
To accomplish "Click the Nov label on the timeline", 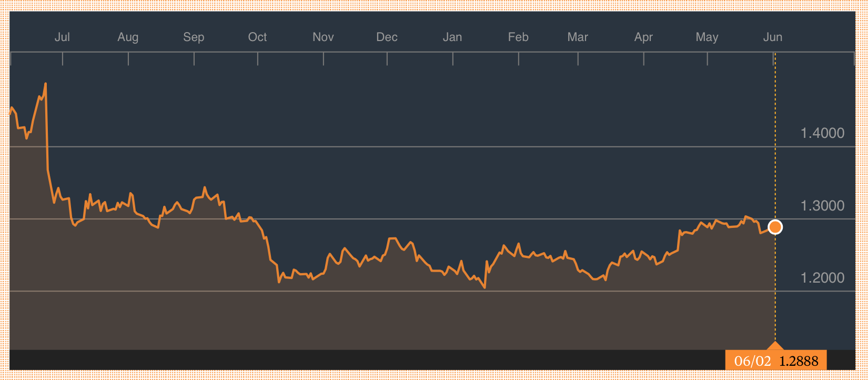I will click(x=323, y=37).
